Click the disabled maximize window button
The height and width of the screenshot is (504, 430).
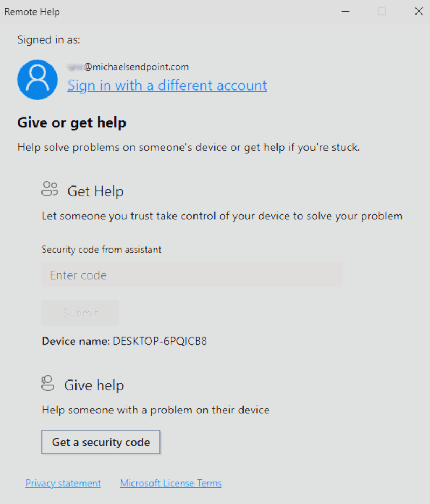(382, 11)
